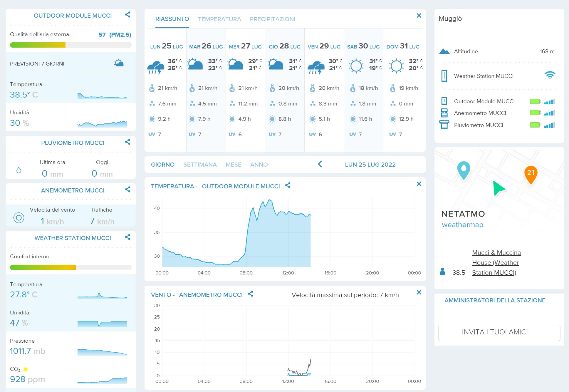Click the yellow CO2 status dot
Screen dimensions: 569x392
[26, 369]
